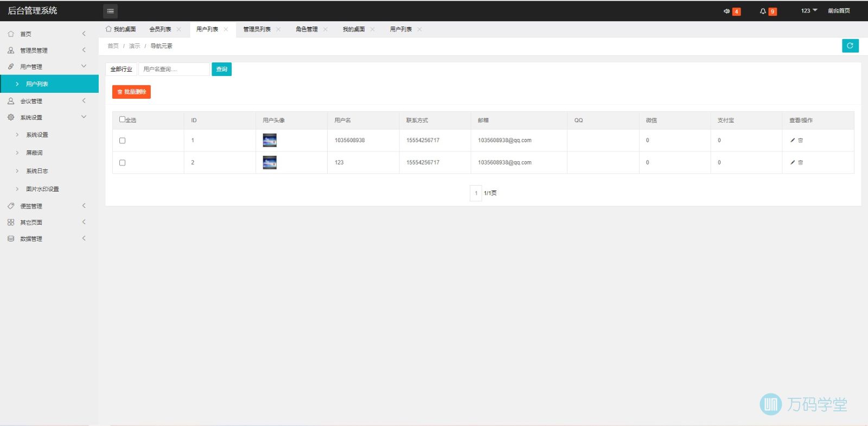Viewport: 868px width, 426px height.
Task: Delete user 1035608938 with trash icon
Action: click(800, 140)
